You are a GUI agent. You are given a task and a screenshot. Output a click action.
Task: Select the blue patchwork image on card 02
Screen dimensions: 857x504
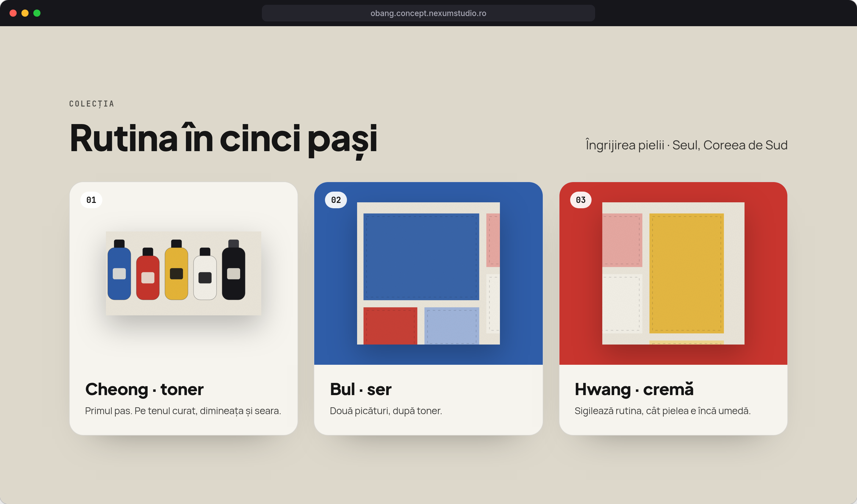428,273
